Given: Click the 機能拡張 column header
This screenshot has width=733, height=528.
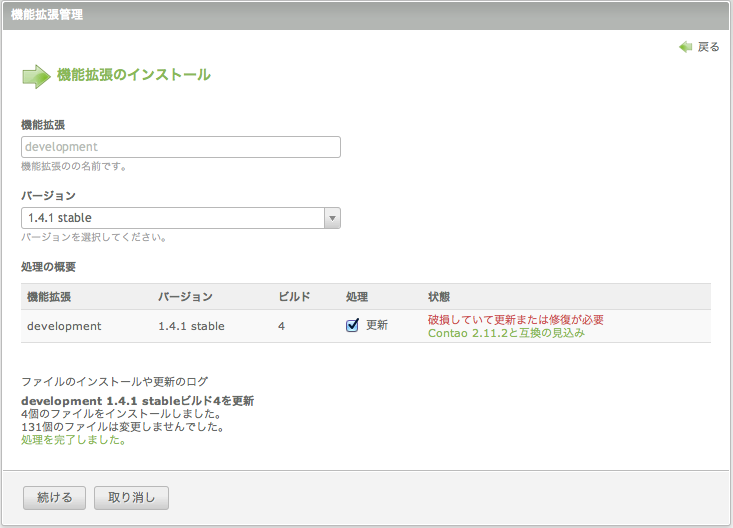Looking at the screenshot, I should point(49,297).
